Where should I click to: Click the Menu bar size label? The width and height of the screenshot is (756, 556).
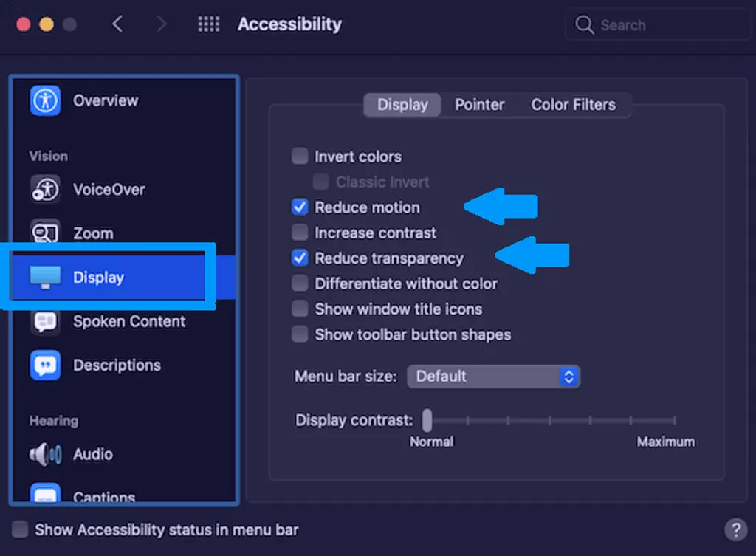[346, 376]
